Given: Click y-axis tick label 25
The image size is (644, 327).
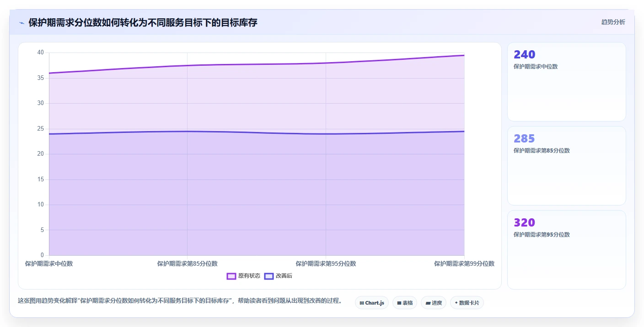Looking at the screenshot, I should coord(41,129).
